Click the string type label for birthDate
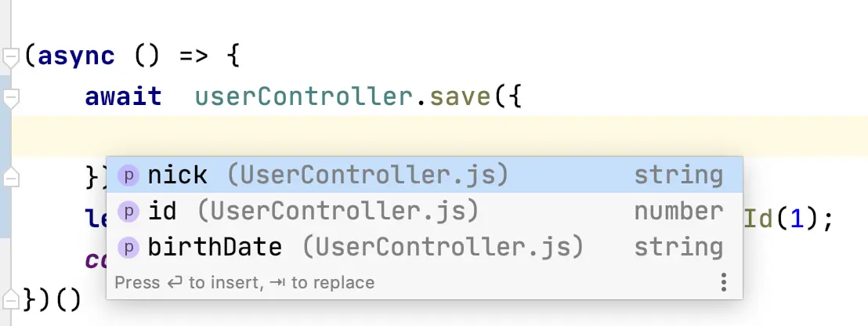868x326 pixels. [x=678, y=248]
